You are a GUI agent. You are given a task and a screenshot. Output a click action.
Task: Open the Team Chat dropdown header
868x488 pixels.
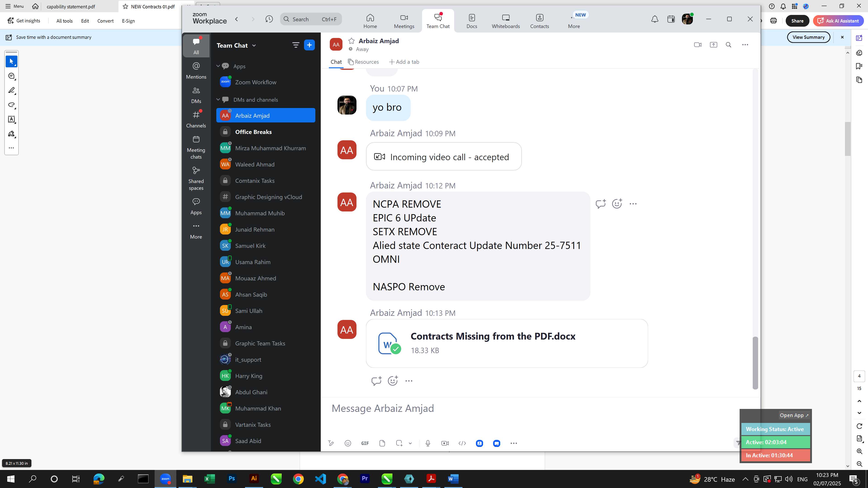point(236,45)
